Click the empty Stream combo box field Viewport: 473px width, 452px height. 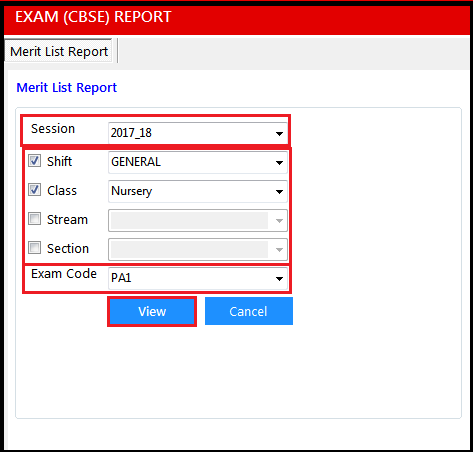(198, 220)
